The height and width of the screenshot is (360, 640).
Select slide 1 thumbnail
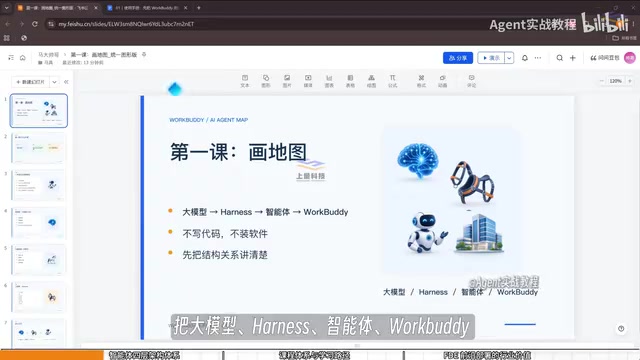(x=38, y=111)
